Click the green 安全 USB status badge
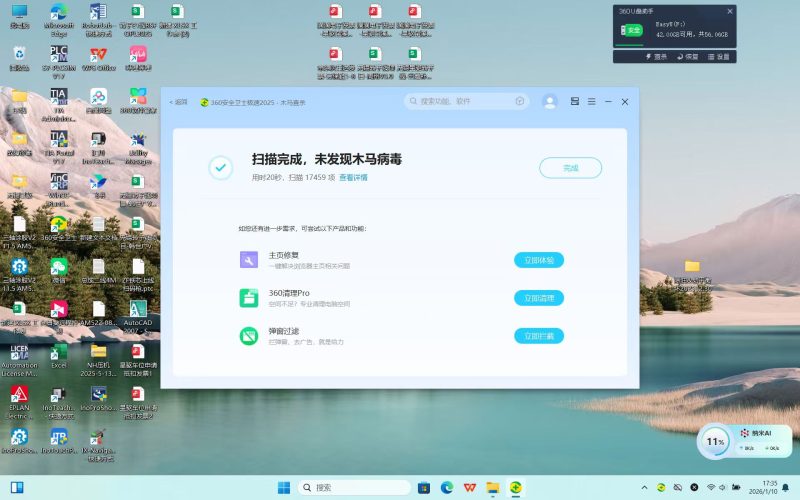This screenshot has width=800, height=500. pyautogui.click(x=632, y=31)
